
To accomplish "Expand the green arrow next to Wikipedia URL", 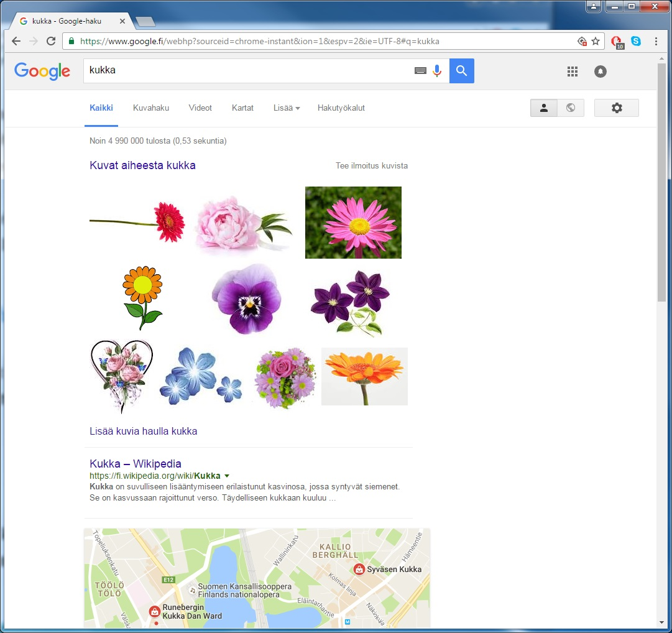I will (227, 476).
